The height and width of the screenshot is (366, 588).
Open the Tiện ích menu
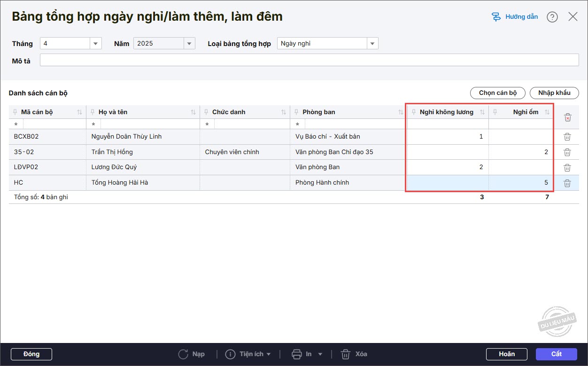248,354
